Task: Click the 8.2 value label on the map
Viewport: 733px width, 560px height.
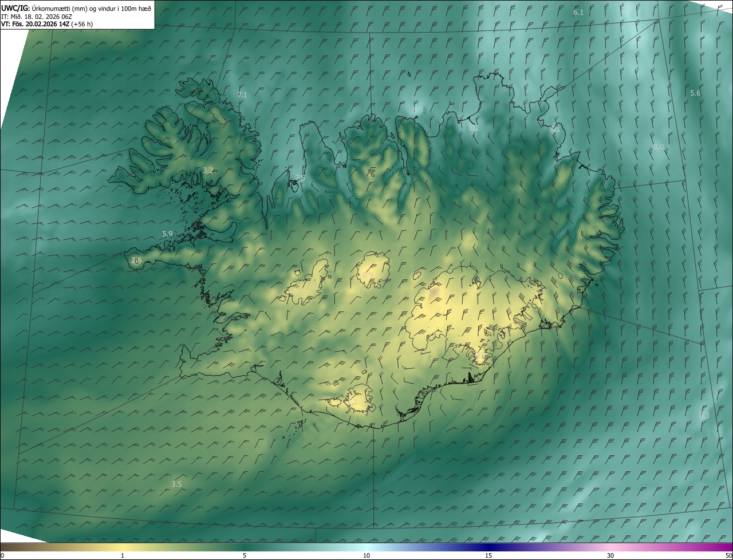Action: pos(474,128)
